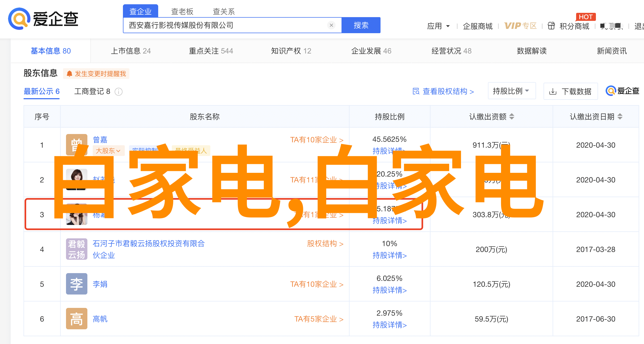Click 君毅云扬 avatar tile
This screenshot has height=344, width=644.
[x=77, y=249]
